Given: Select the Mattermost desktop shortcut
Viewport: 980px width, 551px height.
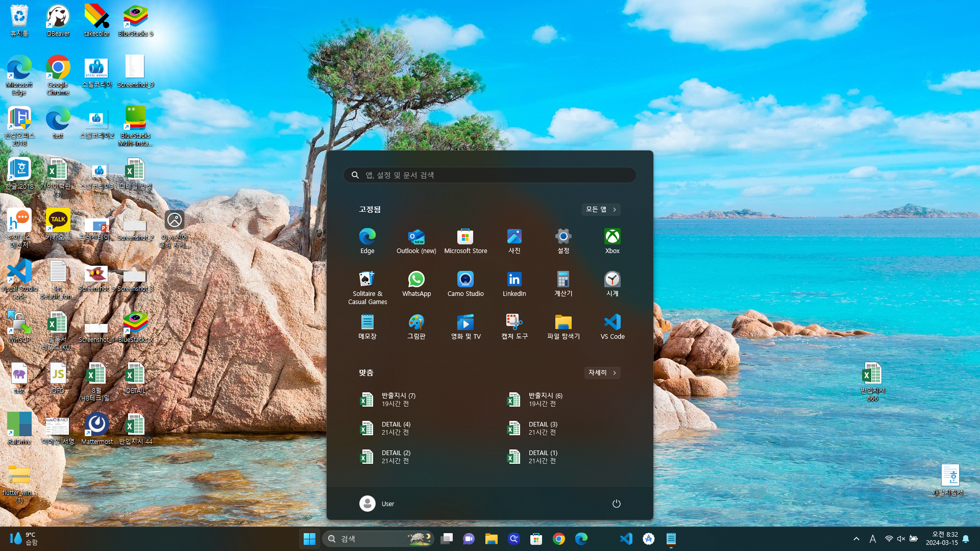Looking at the screenshot, I should (x=97, y=429).
